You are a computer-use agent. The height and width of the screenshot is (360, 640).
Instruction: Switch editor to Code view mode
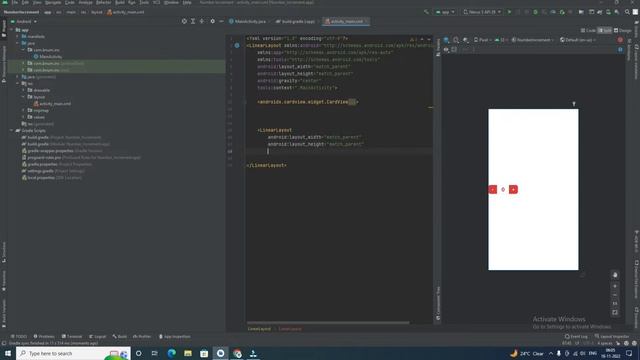(588, 31)
